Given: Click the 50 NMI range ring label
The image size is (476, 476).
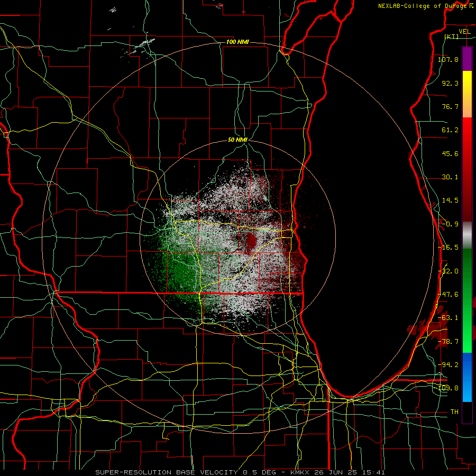Looking at the screenshot, I should (237, 140).
